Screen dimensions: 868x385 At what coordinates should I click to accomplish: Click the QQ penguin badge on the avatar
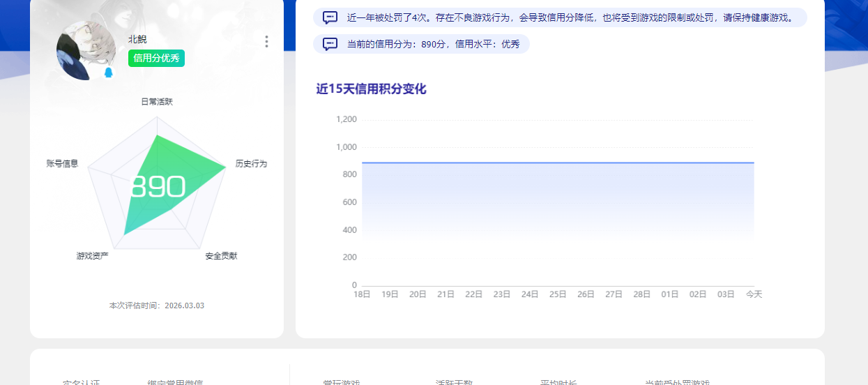pyautogui.click(x=108, y=73)
